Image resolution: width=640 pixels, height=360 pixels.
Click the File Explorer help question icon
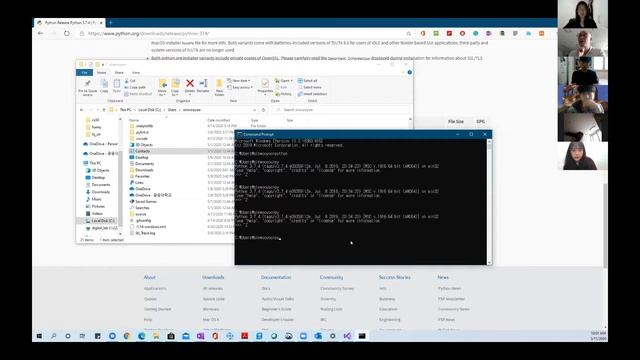tap(409, 72)
